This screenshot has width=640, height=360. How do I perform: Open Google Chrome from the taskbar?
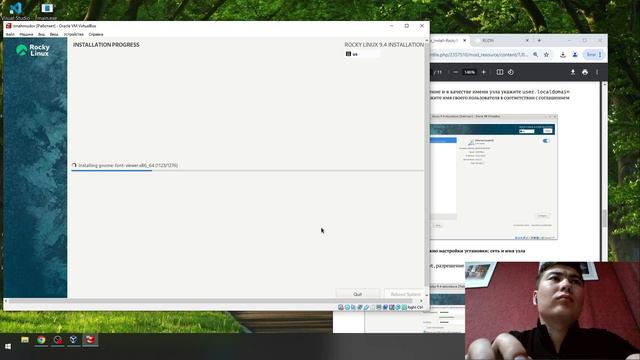(41, 340)
